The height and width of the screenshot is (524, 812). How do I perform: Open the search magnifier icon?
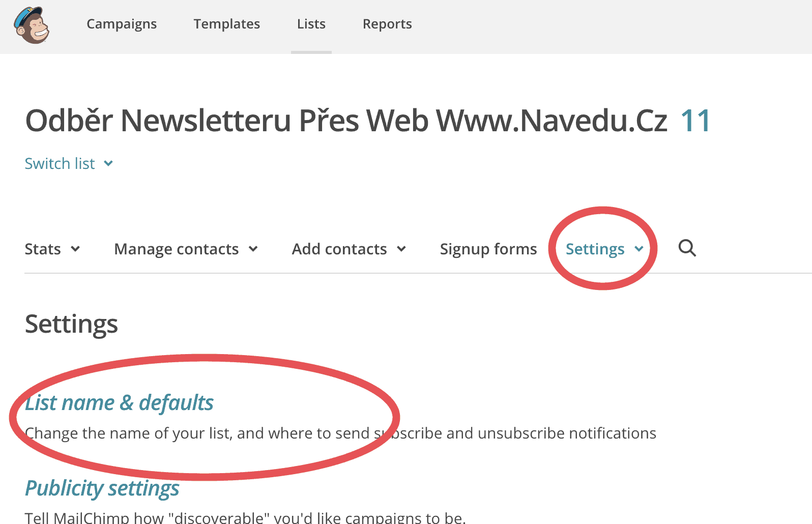pyautogui.click(x=687, y=248)
